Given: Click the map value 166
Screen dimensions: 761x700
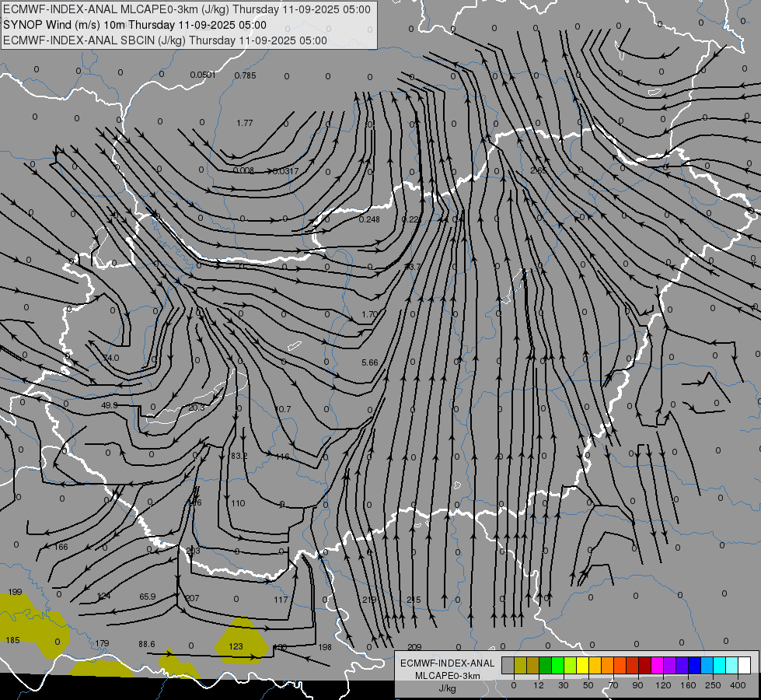Looking at the screenshot, I should [x=61, y=548].
